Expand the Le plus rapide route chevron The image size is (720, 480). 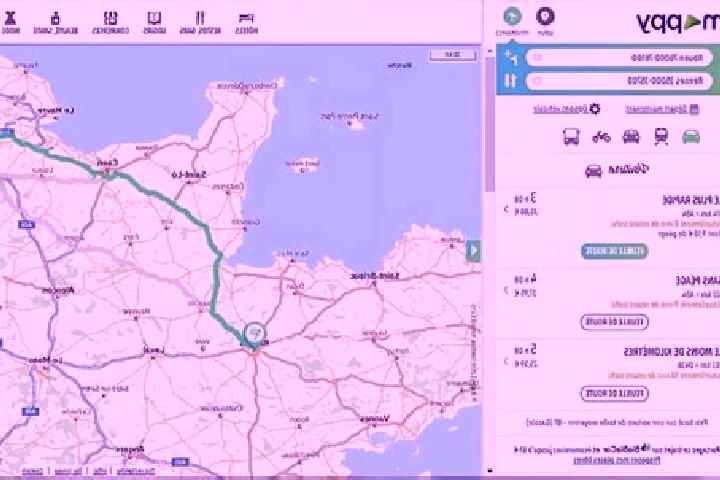pyautogui.click(x=506, y=209)
